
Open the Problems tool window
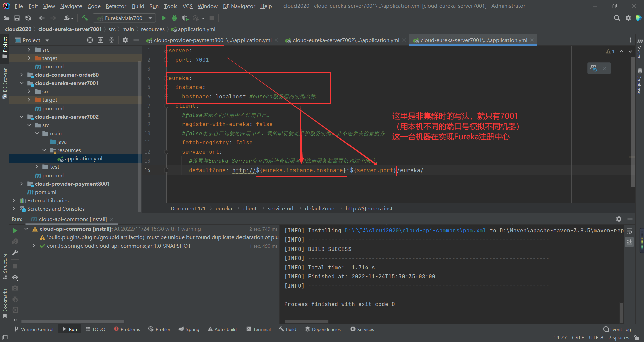coord(127,329)
